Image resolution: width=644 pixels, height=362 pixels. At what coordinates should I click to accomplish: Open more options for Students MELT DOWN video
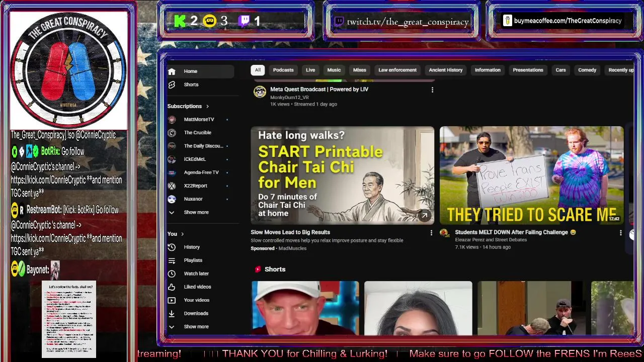(620, 233)
